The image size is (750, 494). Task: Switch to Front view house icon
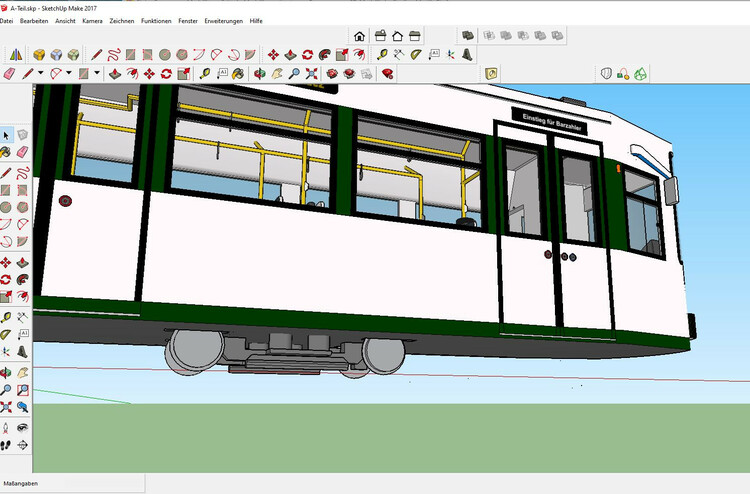[x=397, y=36]
